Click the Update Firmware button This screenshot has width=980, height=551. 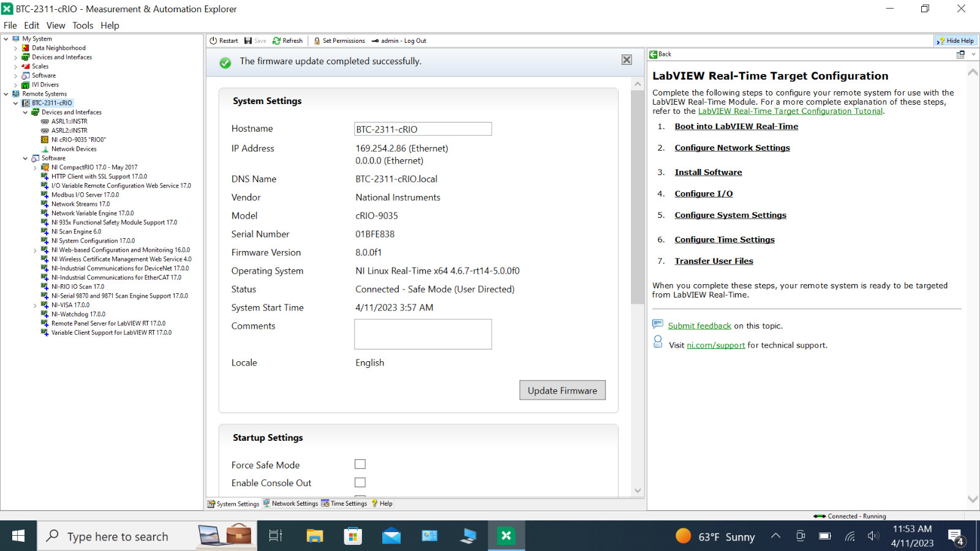tap(562, 391)
